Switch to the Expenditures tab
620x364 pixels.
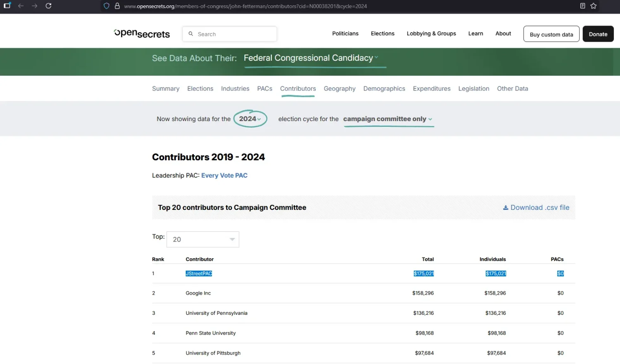pyautogui.click(x=432, y=88)
